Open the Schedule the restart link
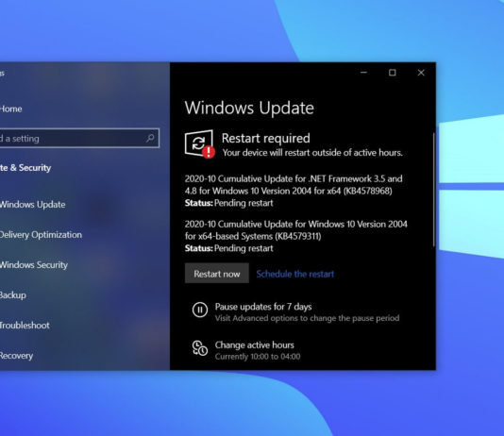 pos(295,274)
